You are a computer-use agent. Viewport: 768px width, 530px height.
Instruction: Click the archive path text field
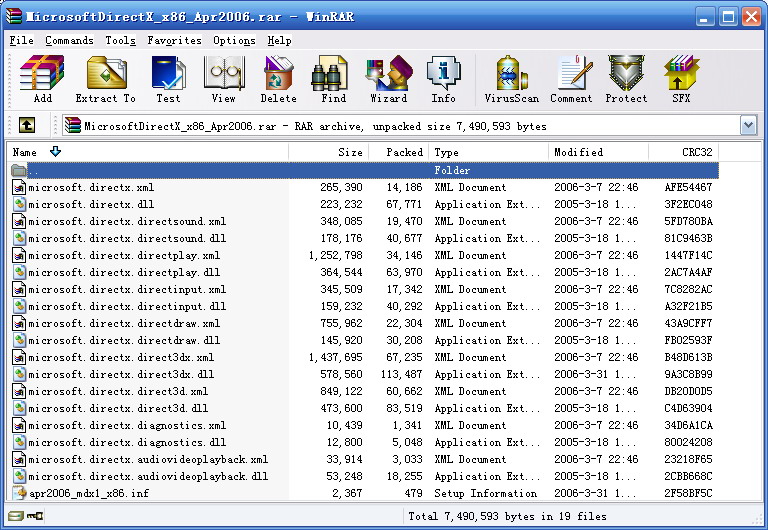[x=401, y=125]
